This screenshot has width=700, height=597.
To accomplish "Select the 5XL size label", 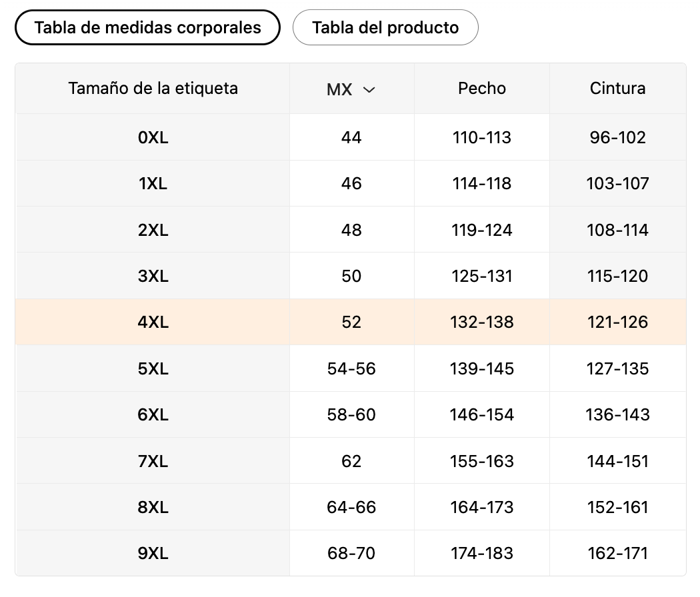I will coord(153,368).
